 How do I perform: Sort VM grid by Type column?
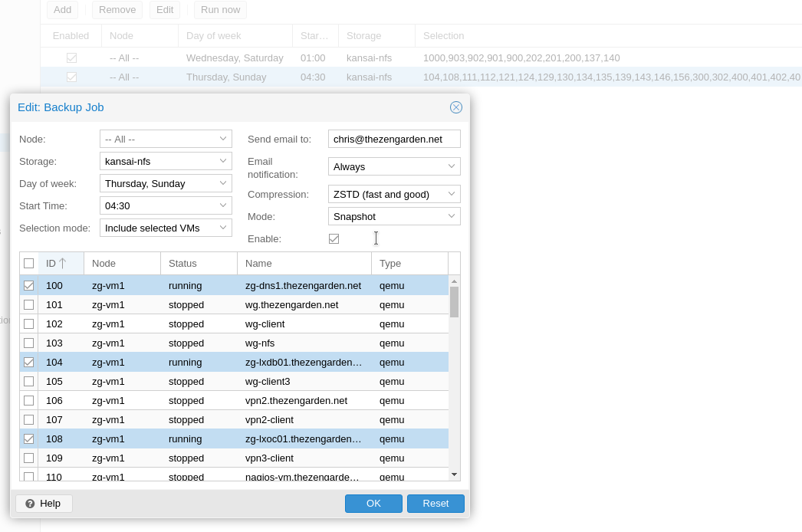[409, 264]
